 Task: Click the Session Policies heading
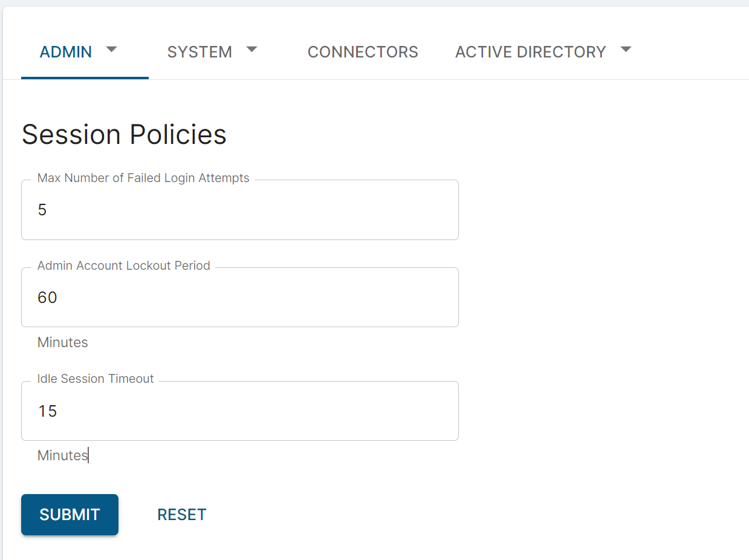tap(124, 134)
